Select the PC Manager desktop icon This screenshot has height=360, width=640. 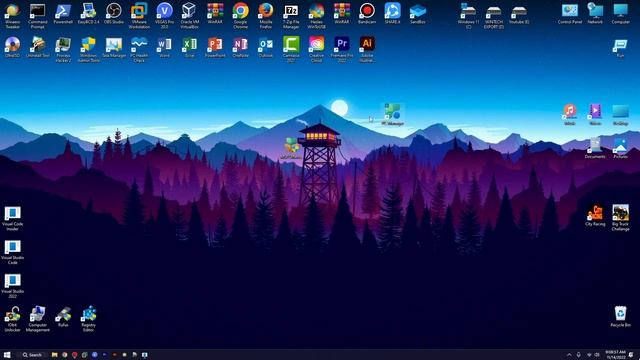click(392, 114)
